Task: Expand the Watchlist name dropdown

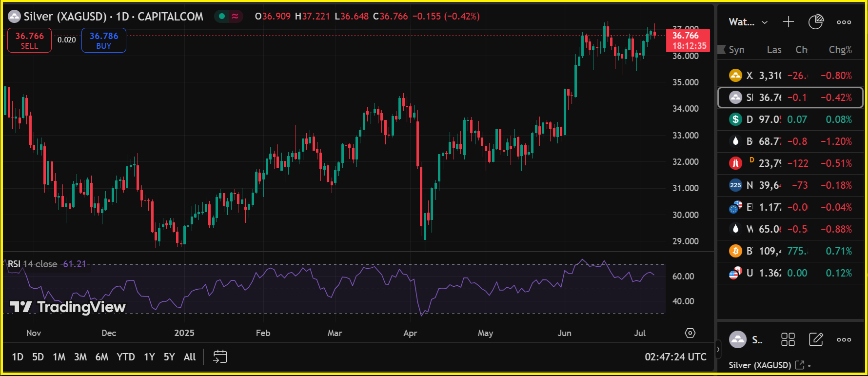Action: (x=748, y=22)
